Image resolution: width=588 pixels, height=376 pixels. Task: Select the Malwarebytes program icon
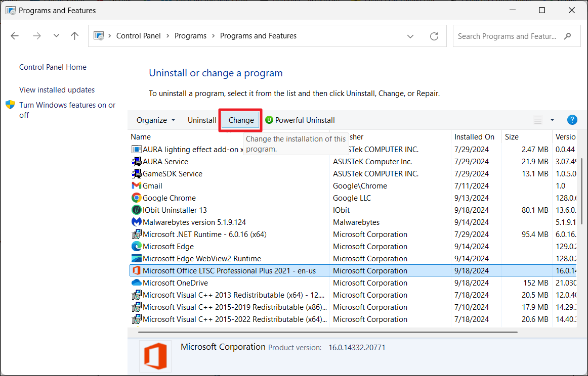click(136, 222)
